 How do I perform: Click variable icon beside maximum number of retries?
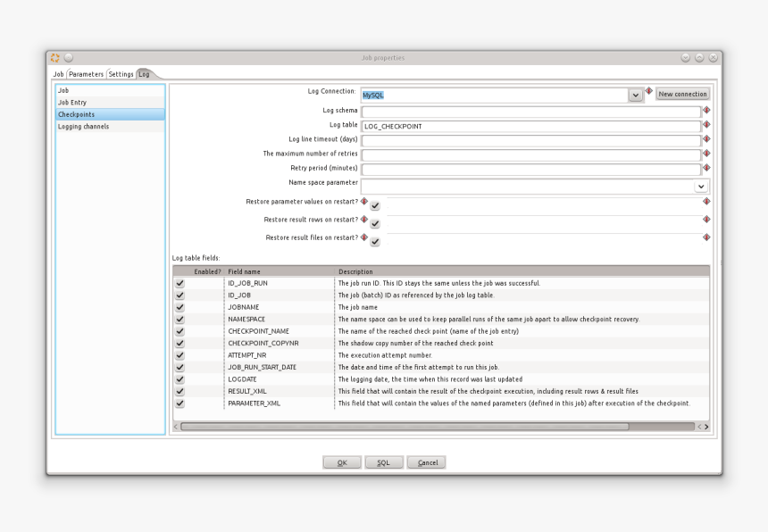pyautogui.click(x=706, y=154)
